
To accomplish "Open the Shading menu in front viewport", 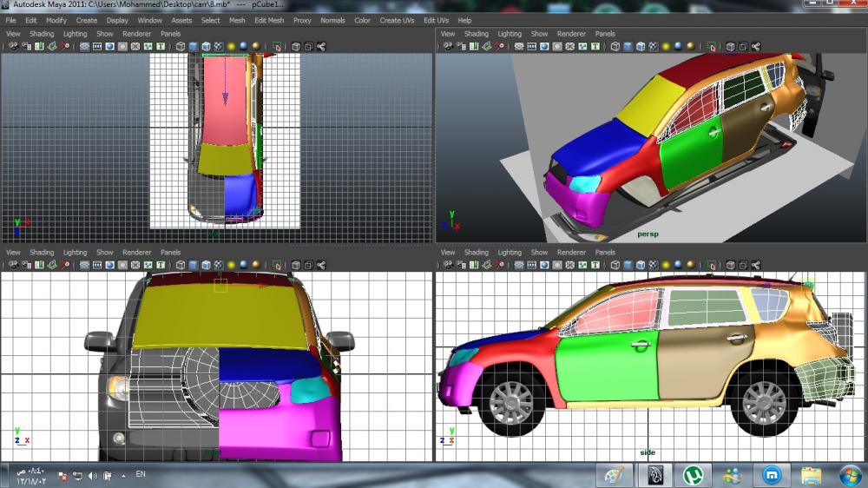I will point(42,253).
